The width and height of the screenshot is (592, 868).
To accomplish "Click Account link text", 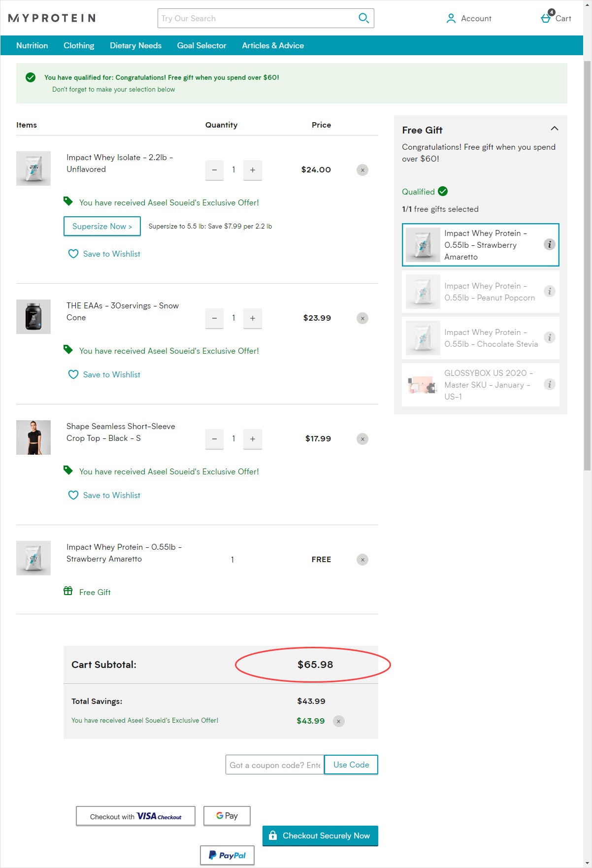I will [476, 18].
